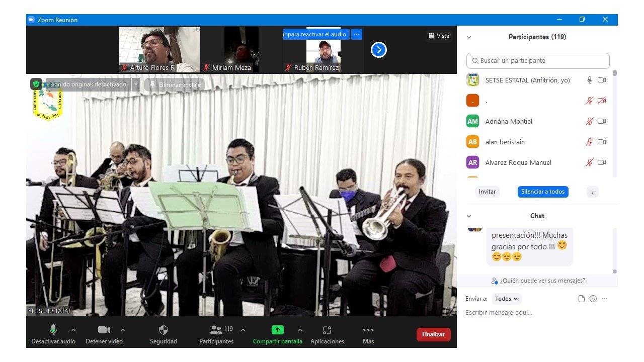Show next video thumbnails with blue arrow
The image size is (644, 362).
[378, 50]
